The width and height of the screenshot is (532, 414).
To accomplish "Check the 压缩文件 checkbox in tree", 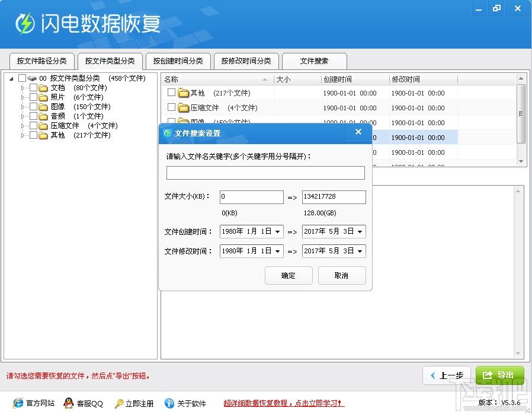I will (33, 126).
